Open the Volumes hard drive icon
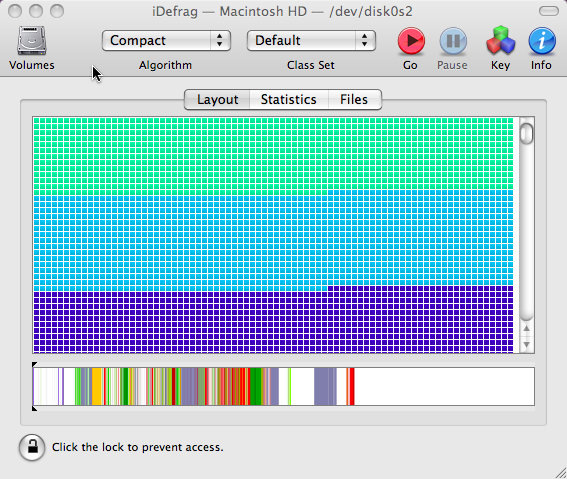The height and width of the screenshot is (479, 567). (32, 40)
